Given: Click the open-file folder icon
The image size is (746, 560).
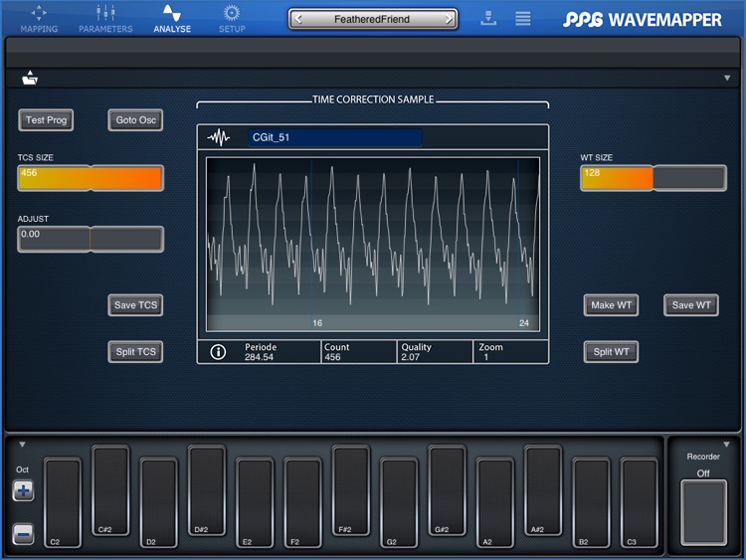Looking at the screenshot, I should point(30,78).
